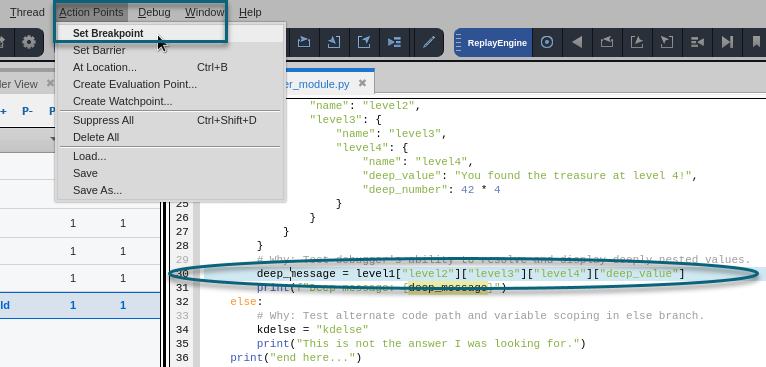Choose Delete All menu entry

[x=170, y=137]
